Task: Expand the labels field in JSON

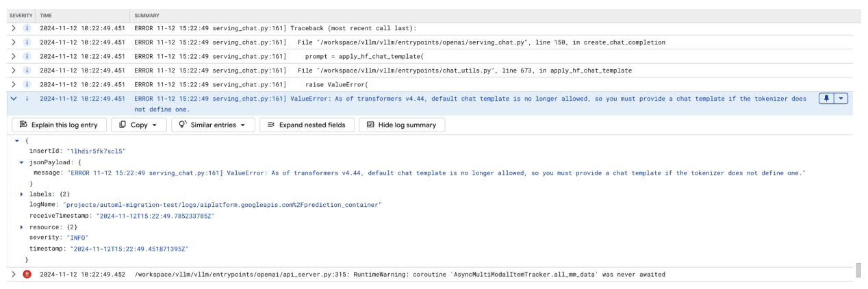Action: tap(22, 194)
